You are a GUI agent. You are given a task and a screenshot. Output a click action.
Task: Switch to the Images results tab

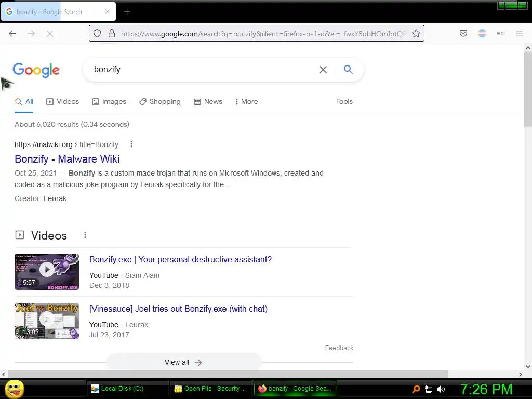(109, 101)
